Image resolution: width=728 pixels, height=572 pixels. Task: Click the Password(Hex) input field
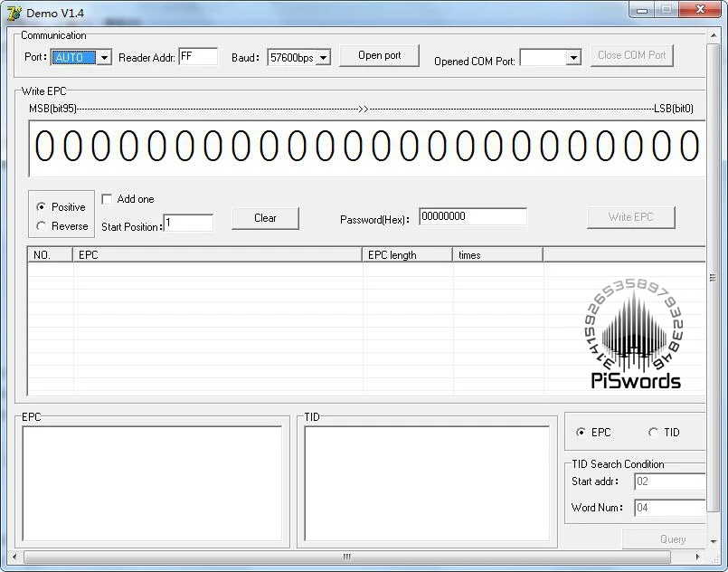[473, 216]
